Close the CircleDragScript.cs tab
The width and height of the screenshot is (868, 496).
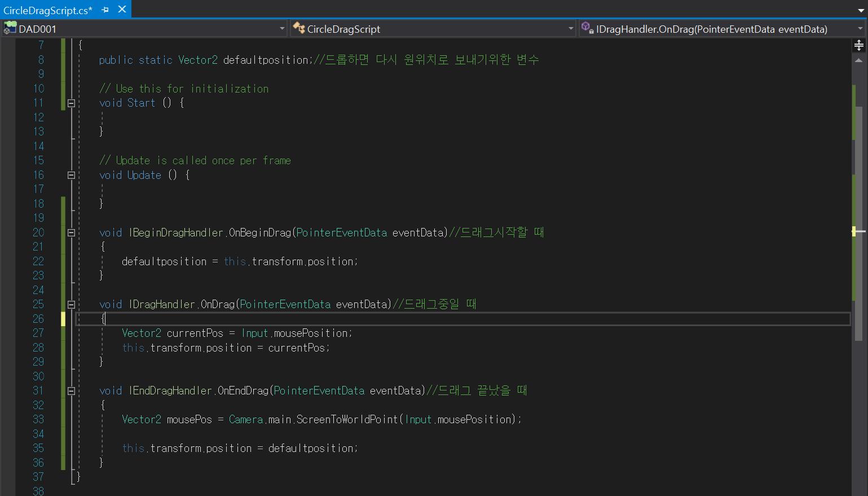[x=122, y=10]
